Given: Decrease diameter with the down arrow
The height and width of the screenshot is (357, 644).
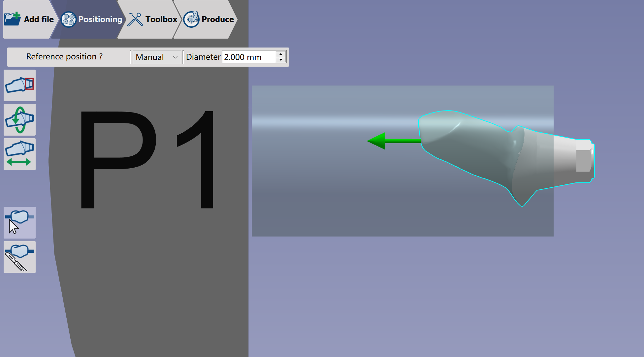Looking at the screenshot, I should click(x=281, y=60).
